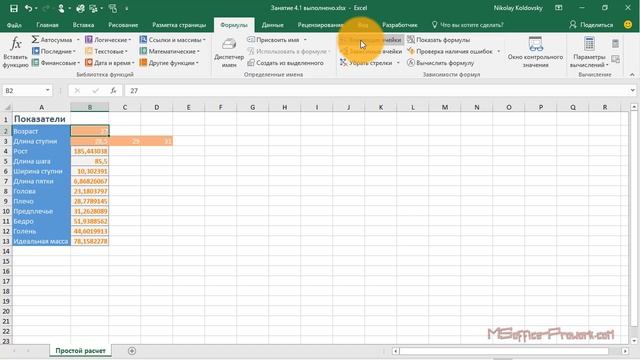Screen dimensions: 640x360
Task: Save the workbook from quick access toolbar
Action: pos(13,8)
